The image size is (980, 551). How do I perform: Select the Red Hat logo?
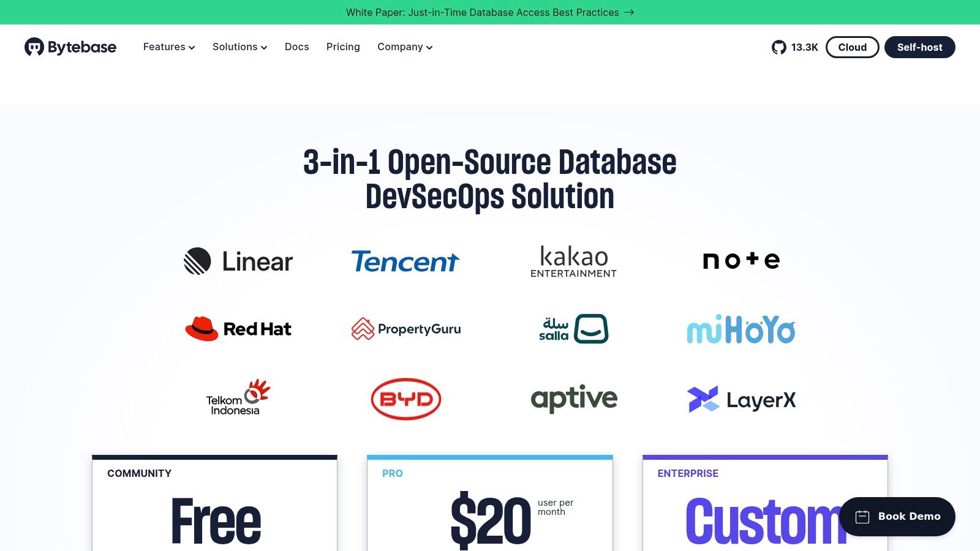(238, 329)
